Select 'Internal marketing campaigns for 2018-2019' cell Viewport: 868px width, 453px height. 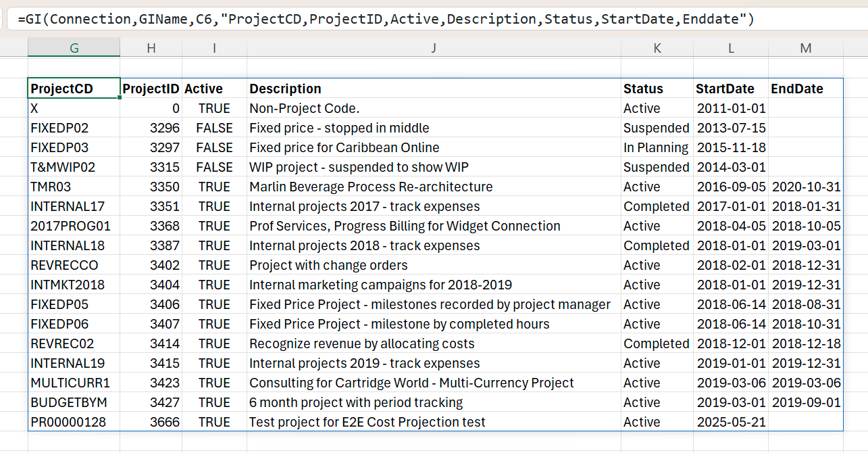[x=434, y=285]
